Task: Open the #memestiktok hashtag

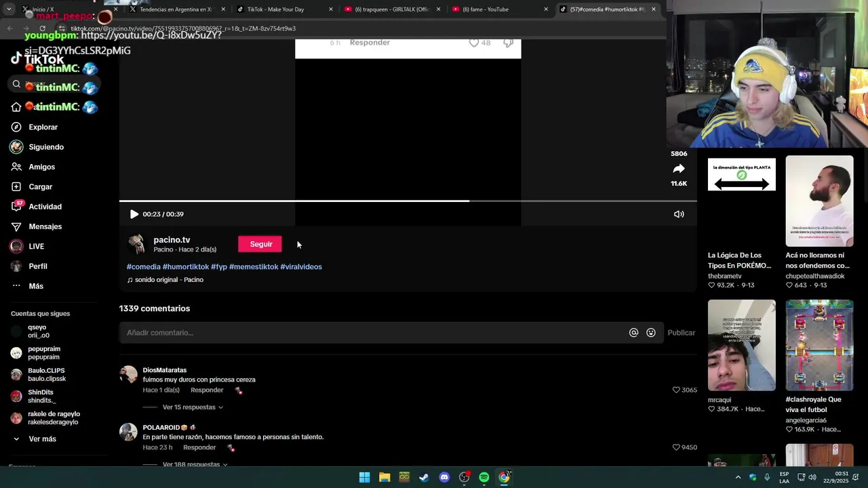Action: [254, 267]
